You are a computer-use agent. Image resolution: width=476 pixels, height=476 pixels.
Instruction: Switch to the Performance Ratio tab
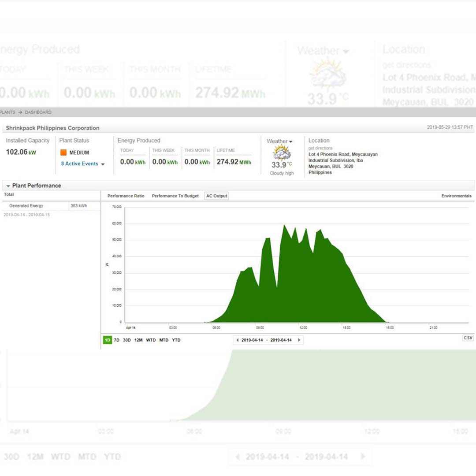(x=126, y=196)
